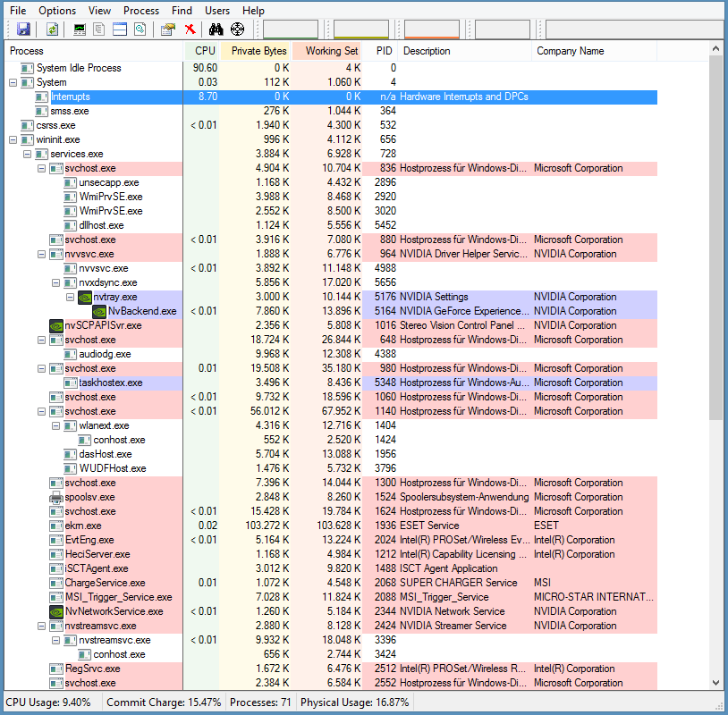This screenshot has height=715, width=728.
Task: Click NvNetworkService.exe NVIDIA icon
Action: pyautogui.click(x=56, y=611)
